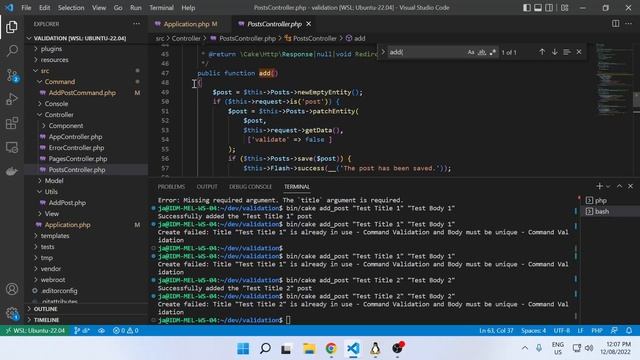
Task: Toggle Use Regular Expression in the find widget
Action: (493, 52)
